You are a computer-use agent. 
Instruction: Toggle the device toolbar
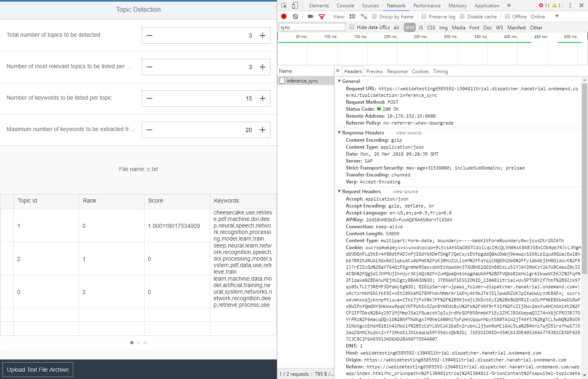point(295,5)
